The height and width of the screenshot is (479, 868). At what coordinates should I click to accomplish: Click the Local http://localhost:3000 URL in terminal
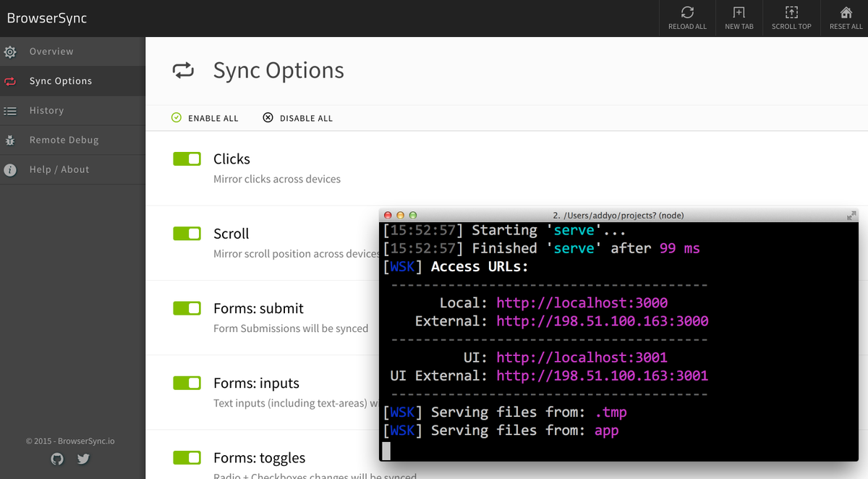pyautogui.click(x=582, y=302)
